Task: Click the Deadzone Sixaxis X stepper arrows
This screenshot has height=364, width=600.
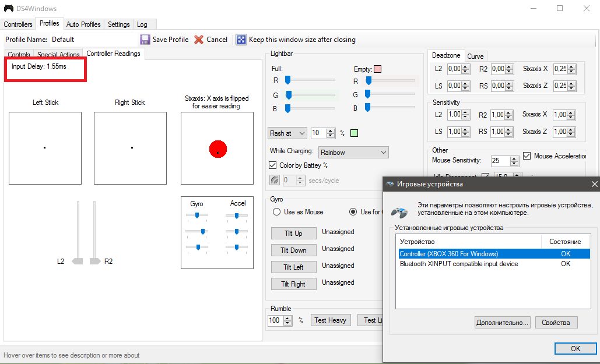Action: tap(571, 69)
